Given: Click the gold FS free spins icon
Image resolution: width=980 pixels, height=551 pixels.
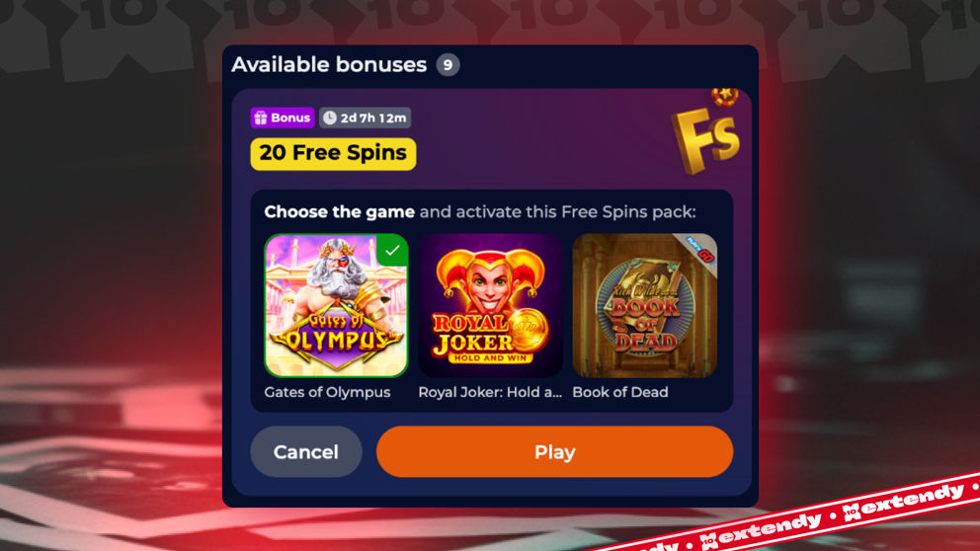Looking at the screenshot, I should 705,138.
